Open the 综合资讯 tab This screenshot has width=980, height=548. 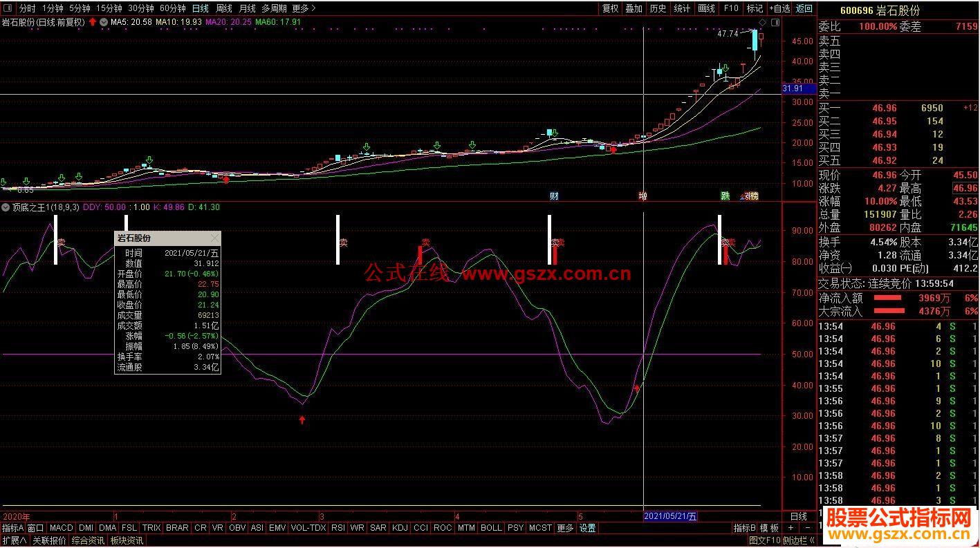[x=88, y=540]
